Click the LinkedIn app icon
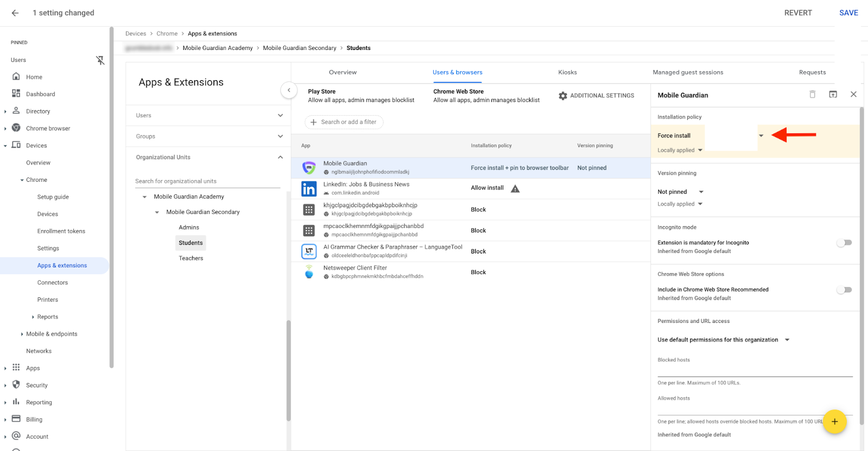Viewport: 868px width, 451px height. pos(309,188)
